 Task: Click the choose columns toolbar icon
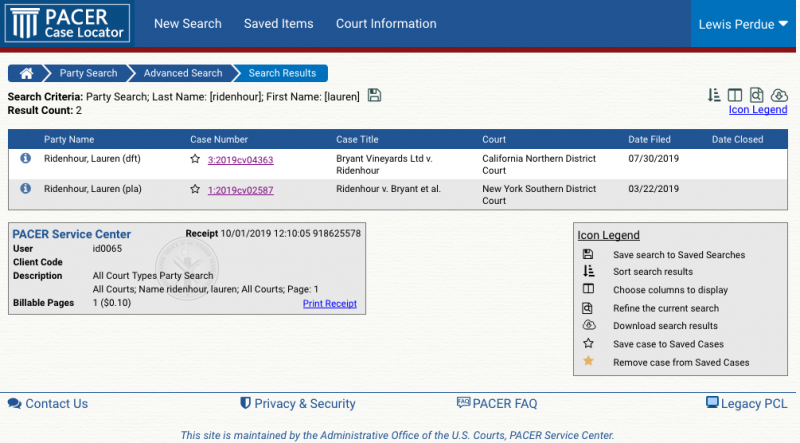(x=735, y=95)
